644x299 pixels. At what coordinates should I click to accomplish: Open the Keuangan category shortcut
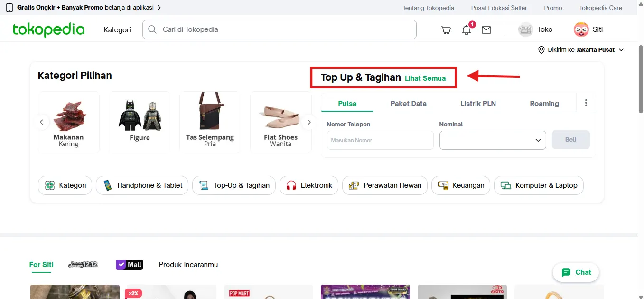[460, 185]
